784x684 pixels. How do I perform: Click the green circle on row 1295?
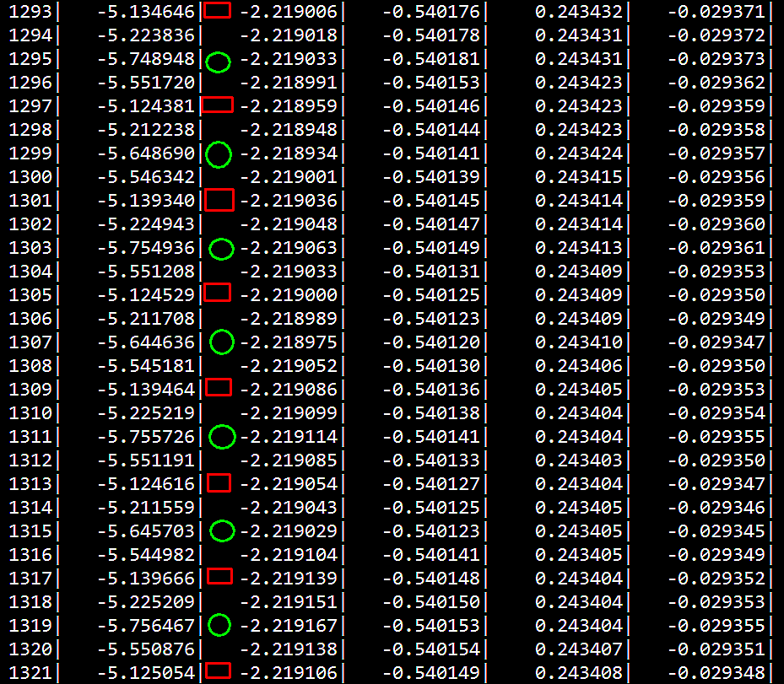(x=218, y=62)
